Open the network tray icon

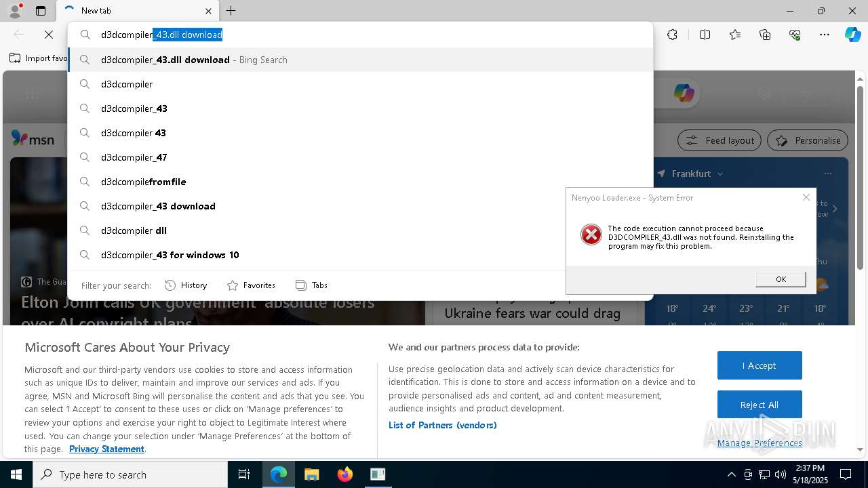click(x=764, y=474)
